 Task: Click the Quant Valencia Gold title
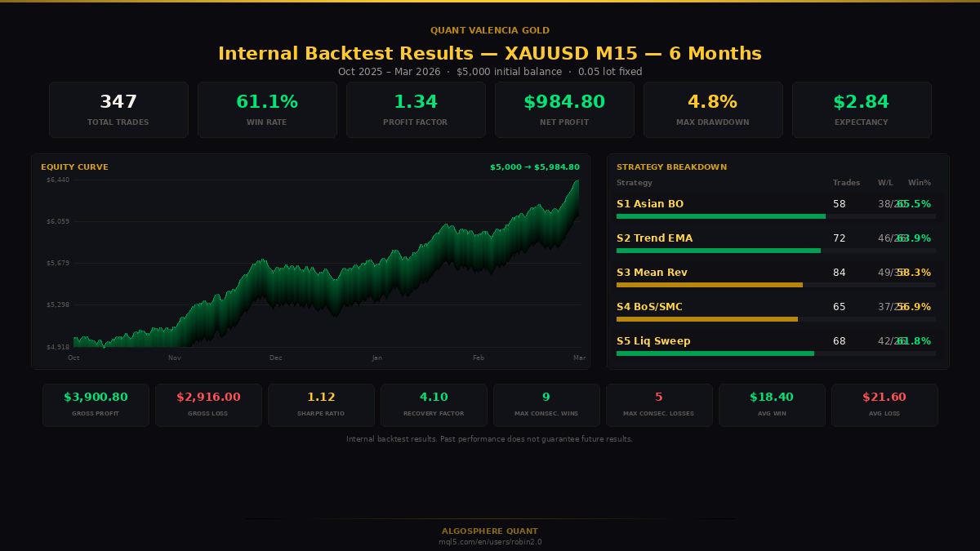pyautogui.click(x=490, y=30)
